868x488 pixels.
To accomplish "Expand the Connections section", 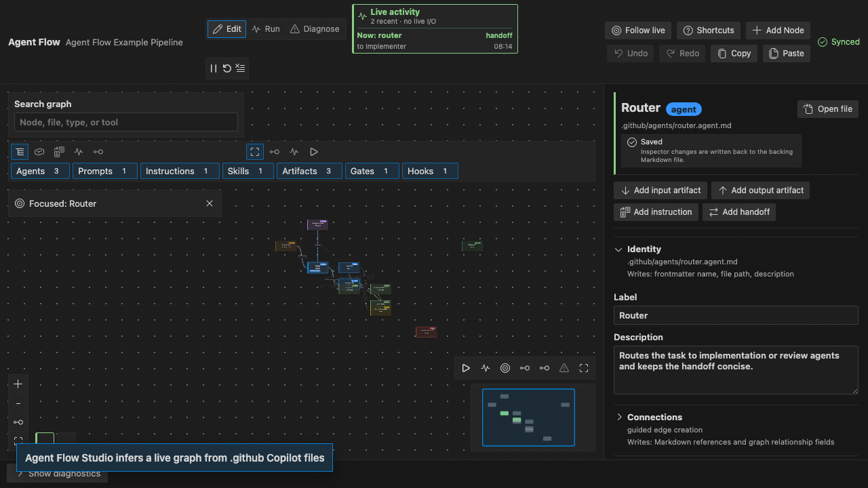I will coord(618,418).
